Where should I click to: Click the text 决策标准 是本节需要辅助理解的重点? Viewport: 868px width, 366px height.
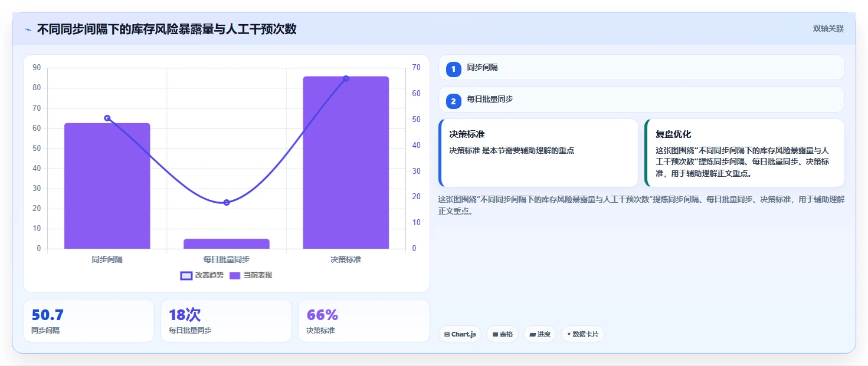point(512,150)
